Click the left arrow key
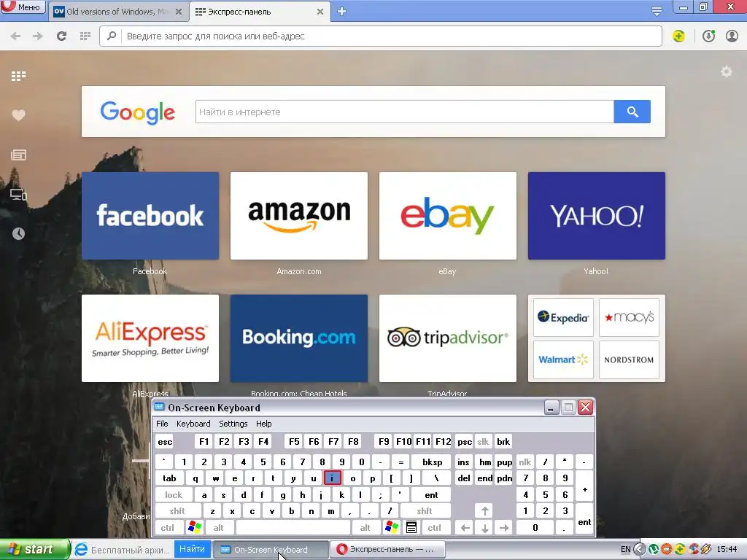Screen dimensions: 747x560 coord(465,528)
